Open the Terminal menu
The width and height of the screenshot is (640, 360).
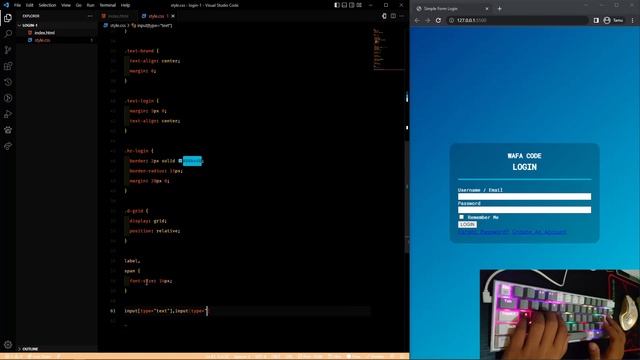108,5
